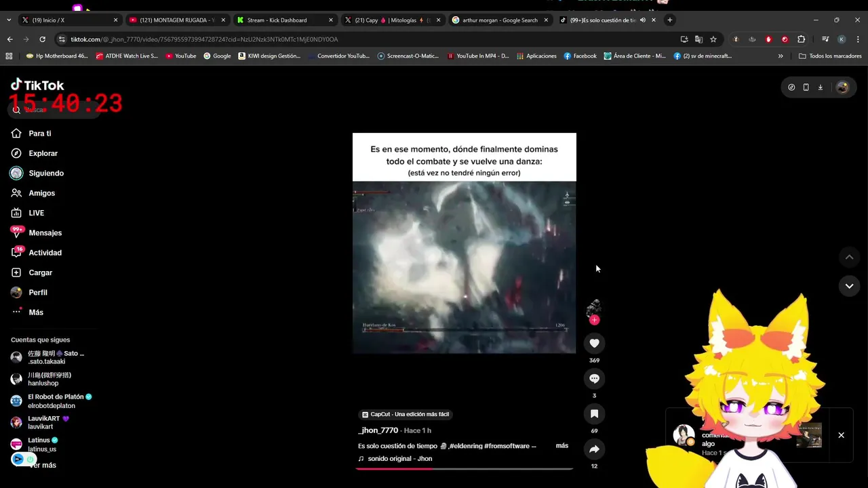
Task: Open the TikTok coins icon in top pill
Action: tap(791, 87)
